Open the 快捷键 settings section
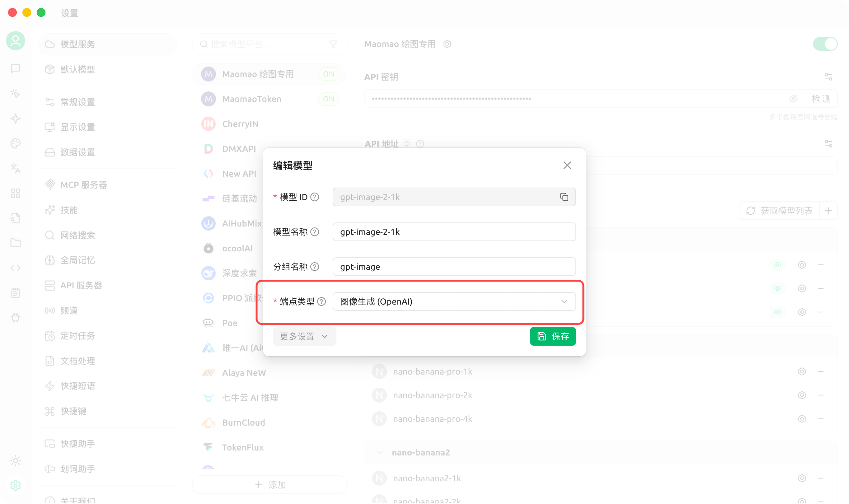Screen dimensions: 849x504 point(107,411)
